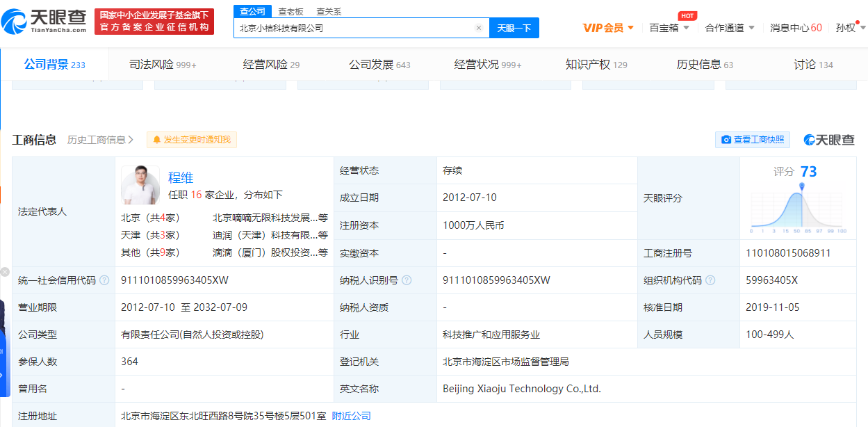Click the score marker on 天眼评分 chart
The image size is (868, 427).
pyautogui.click(x=802, y=186)
